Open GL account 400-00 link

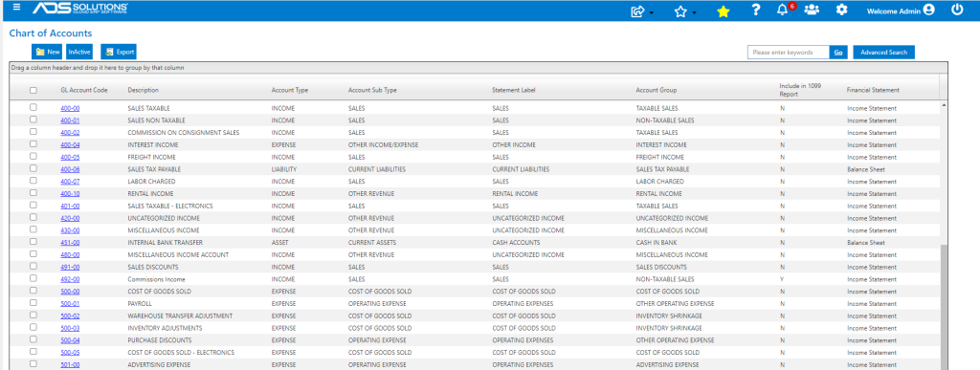(x=70, y=109)
